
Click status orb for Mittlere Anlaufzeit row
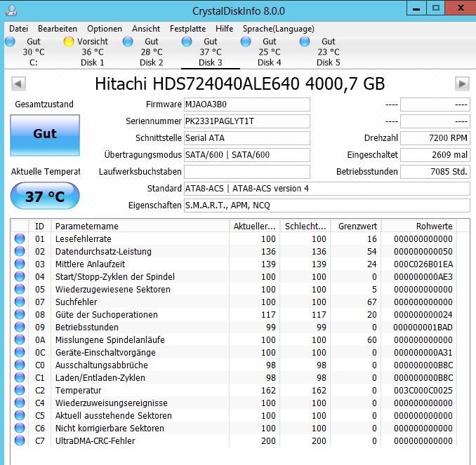pos(20,264)
